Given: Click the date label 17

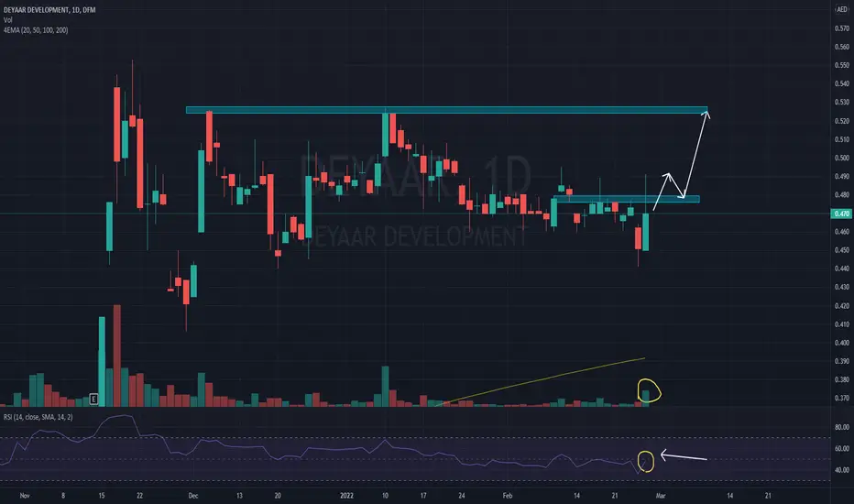Looking at the screenshot, I should [423, 496].
